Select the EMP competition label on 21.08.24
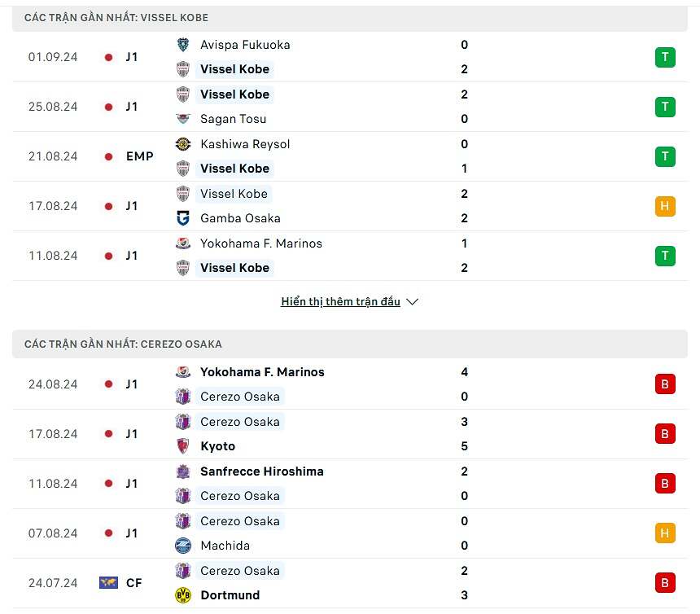Image resolution: width=700 pixels, height=614 pixels. [x=140, y=156]
